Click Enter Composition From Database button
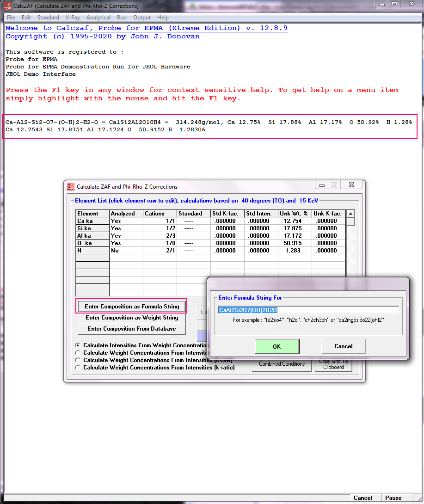The height and width of the screenshot is (504, 424). (x=132, y=329)
